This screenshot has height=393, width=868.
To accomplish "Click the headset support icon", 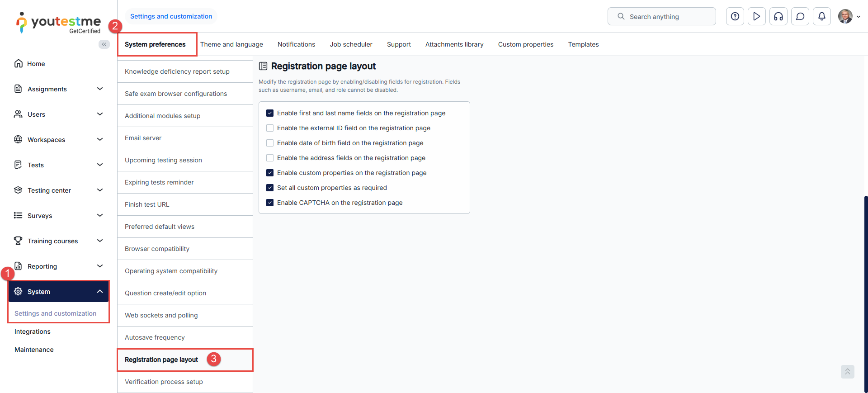I will (778, 17).
